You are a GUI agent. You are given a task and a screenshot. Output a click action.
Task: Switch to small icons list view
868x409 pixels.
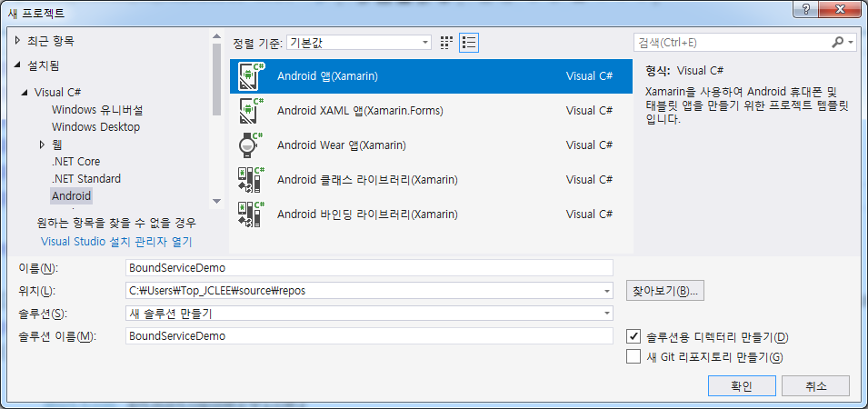click(x=469, y=42)
